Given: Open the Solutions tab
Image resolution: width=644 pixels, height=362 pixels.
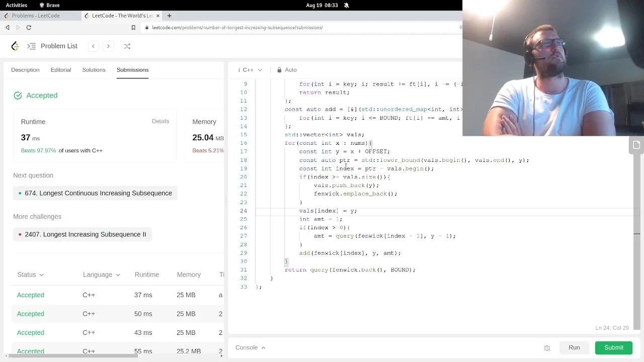Looking at the screenshot, I should (94, 70).
